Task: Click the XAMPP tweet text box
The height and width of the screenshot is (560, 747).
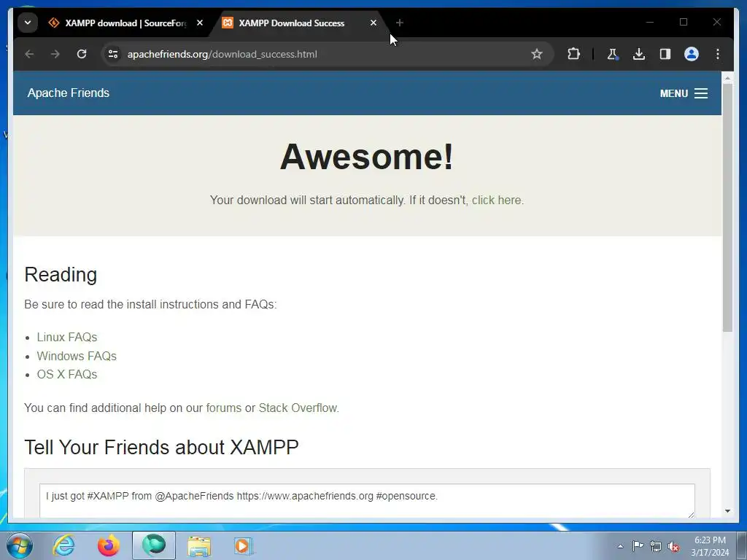Action: click(367, 500)
